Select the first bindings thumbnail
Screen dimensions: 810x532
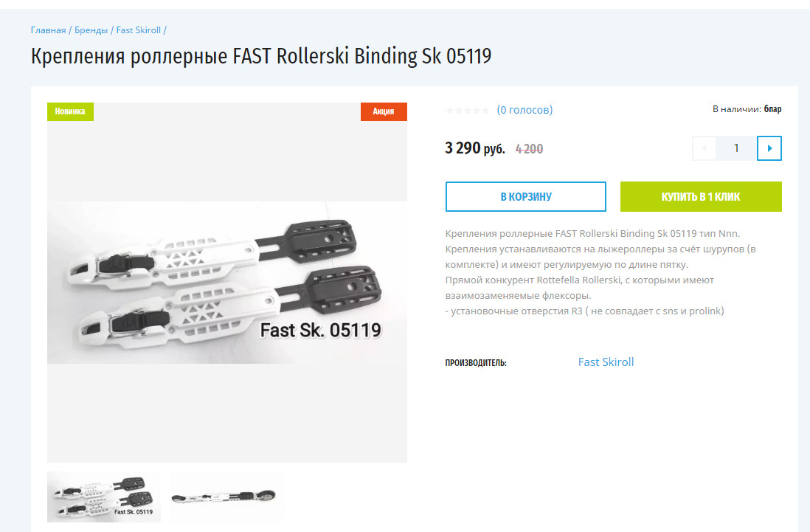coord(104,497)
